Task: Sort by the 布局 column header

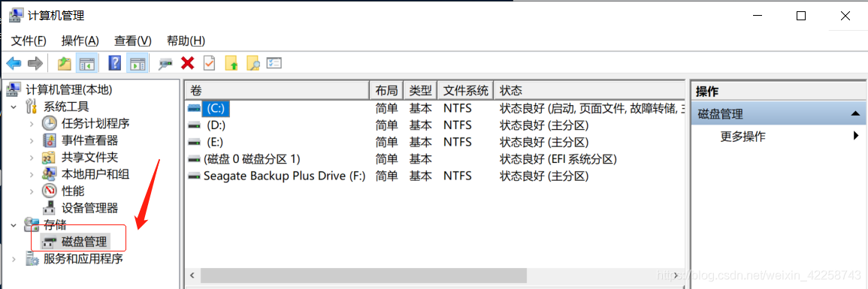Action: coord(386,90)
